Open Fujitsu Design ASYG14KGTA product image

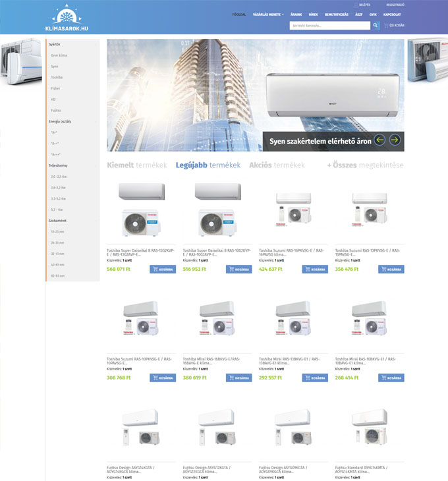point(141,427)
